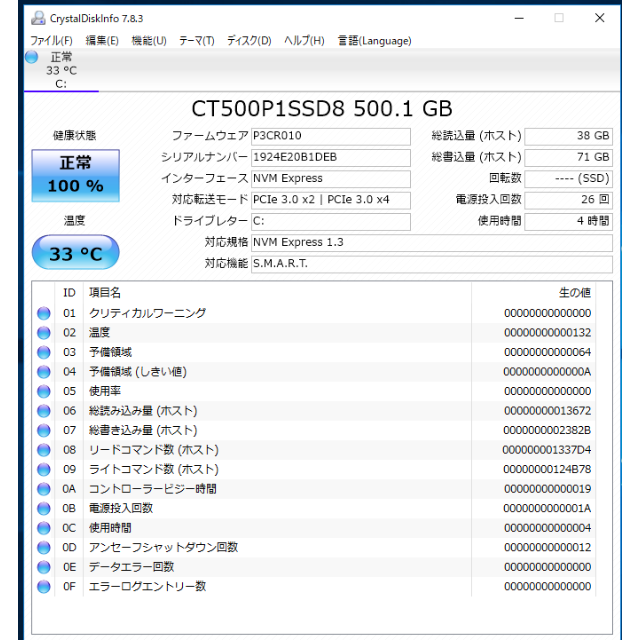Click status icon for クリティカルワーニング row

click(44, 313)
